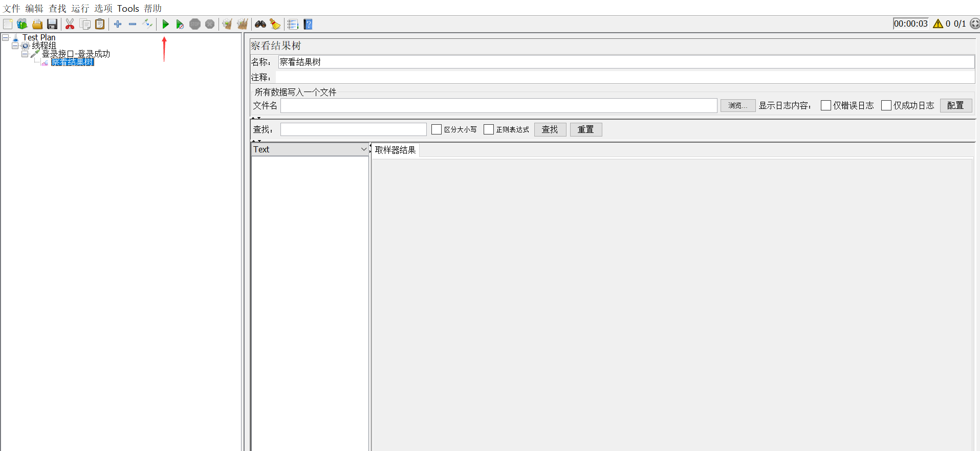This screenshot has height=451, width=980.
Task: Open function helper list icon
Action: pyautogui.click(x=293, y=24)
